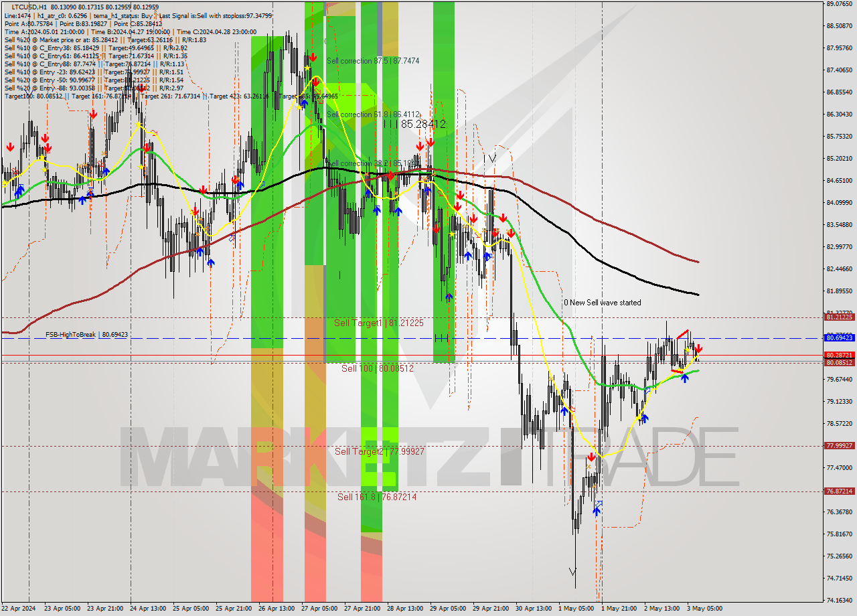Click 74.16340 on the price axis
Viewport: 857px width, 616px height.
click(x=839, y=600)
